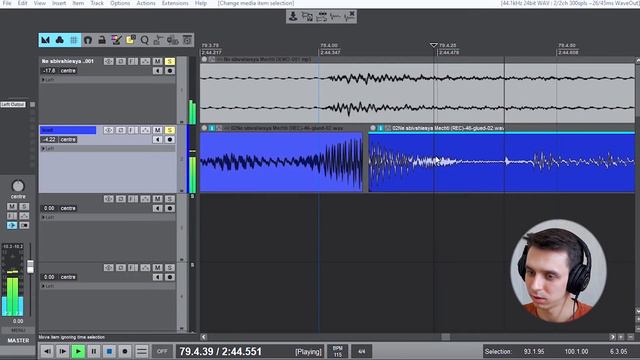Click the green Play button
This screenshot has height=360, width=640.
[x=78, y=351]
